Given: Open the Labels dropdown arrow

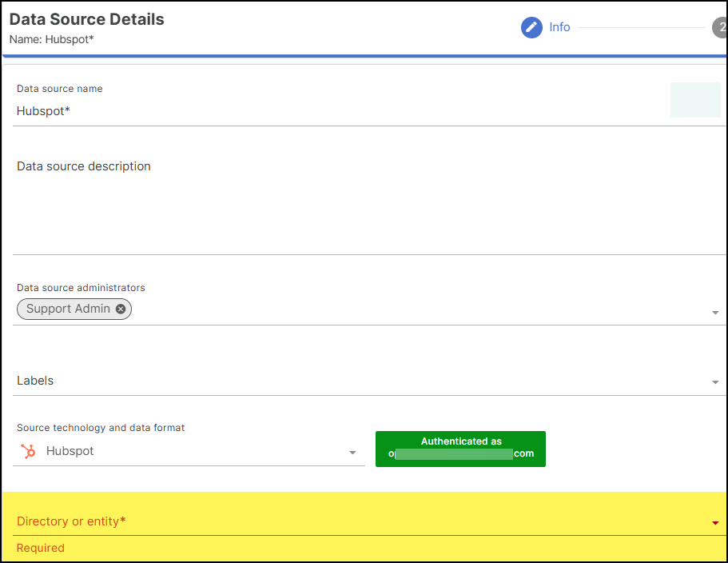Looking at the screenshot, I should click(715, 383).
